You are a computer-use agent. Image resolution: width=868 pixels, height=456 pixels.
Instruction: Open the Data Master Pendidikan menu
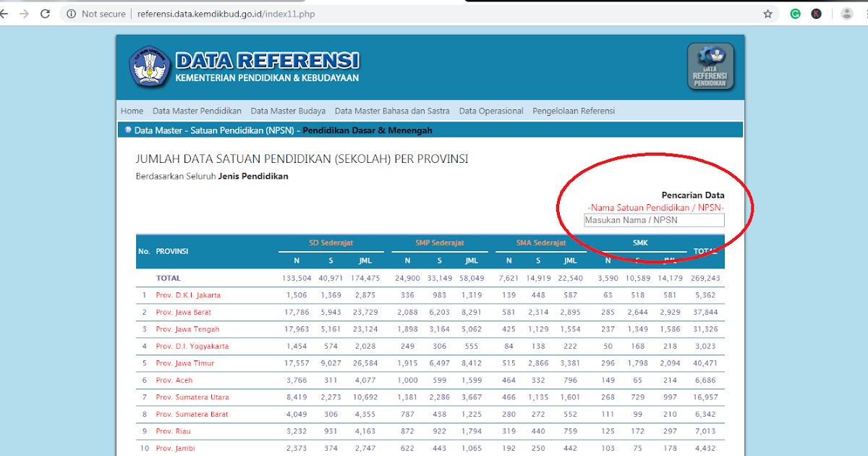(x=196, y=111)
